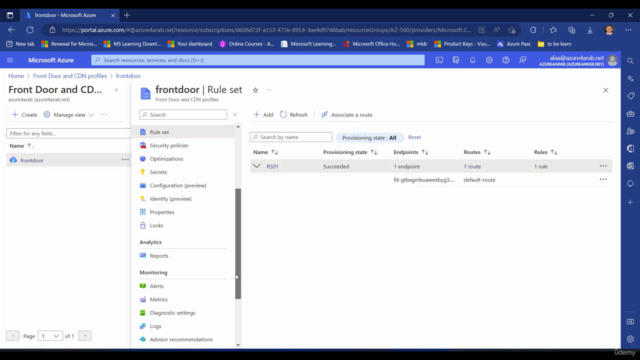The width and height of the screenshot is (640, 360).
Task: Refresh the rule set list
Action: pyautogui.click(x=294, y=115)
